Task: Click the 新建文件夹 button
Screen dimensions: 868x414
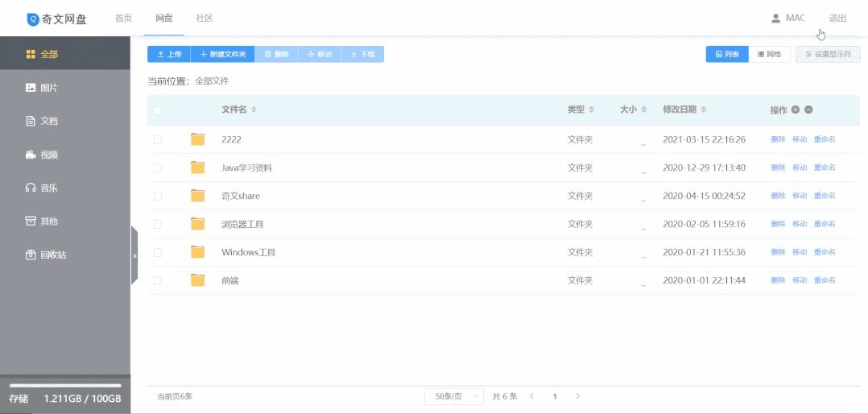Action: pos(222,54)
